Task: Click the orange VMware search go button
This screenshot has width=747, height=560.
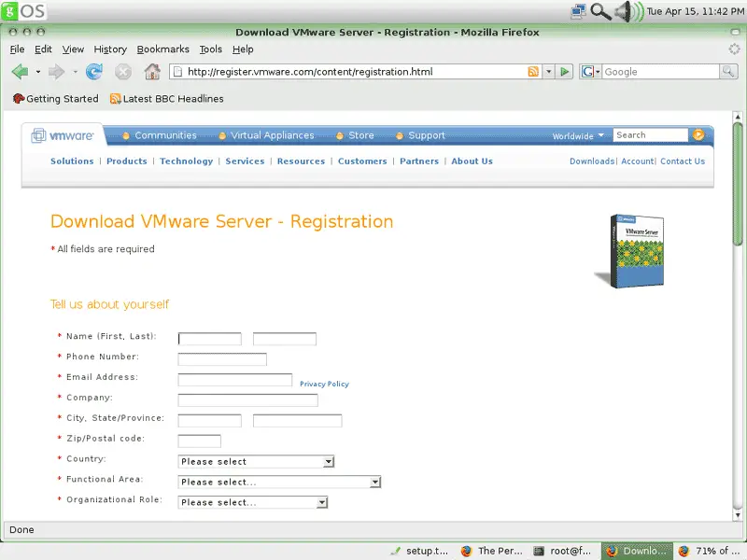Action: [x=698, y=135]
